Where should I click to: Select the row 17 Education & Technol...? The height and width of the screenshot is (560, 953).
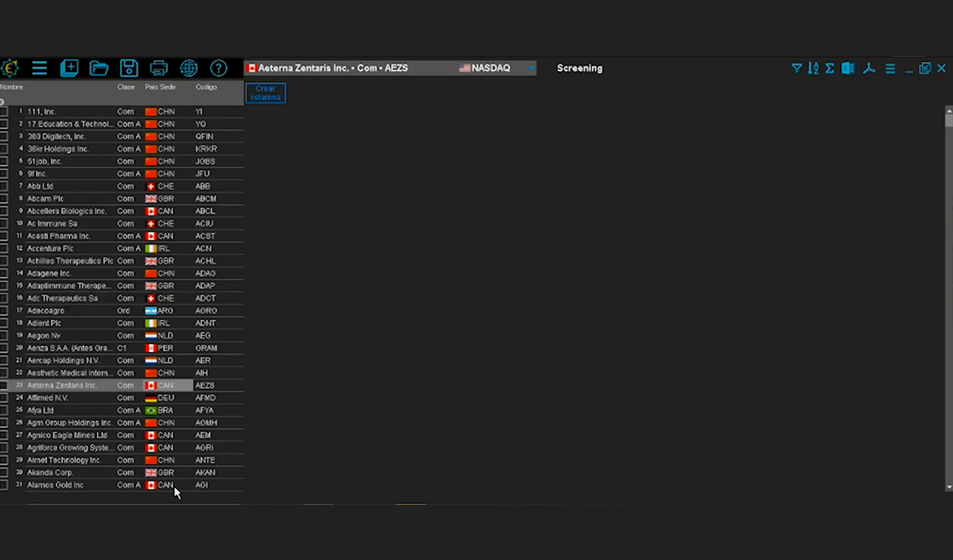click(x=70, y=124)
